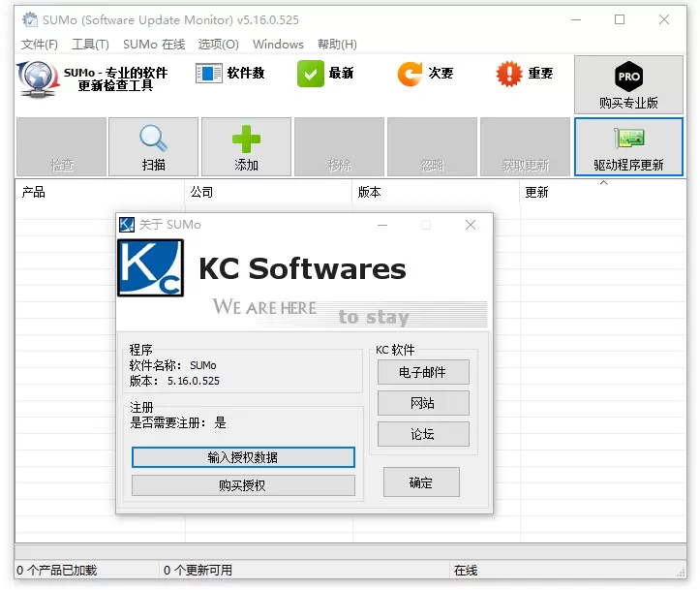Click the green checkmark 最新 icon
700x590 pixels.
tap(310, 74)
